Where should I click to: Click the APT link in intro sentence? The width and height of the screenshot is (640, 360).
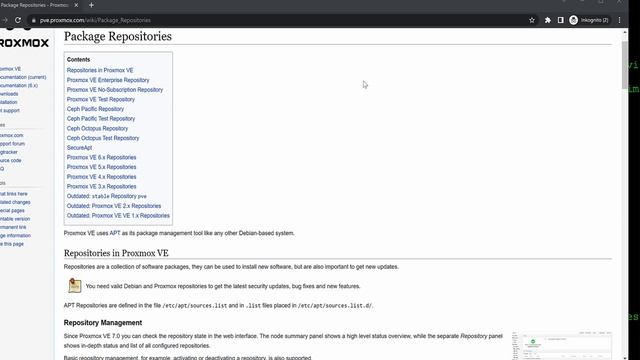coord(115,233)
